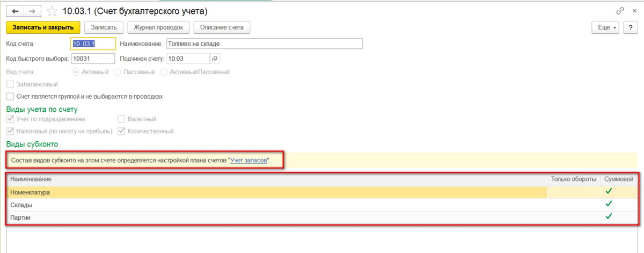Click green checkmark in Номенклатура row

[x=608, y=191]
